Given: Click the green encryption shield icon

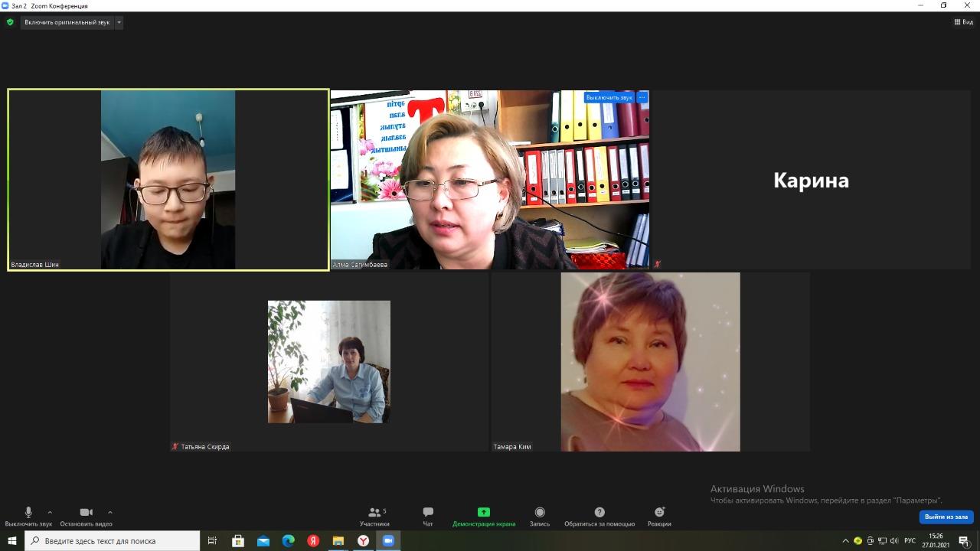Looking at the screenshot, I should tap(10, 22).
